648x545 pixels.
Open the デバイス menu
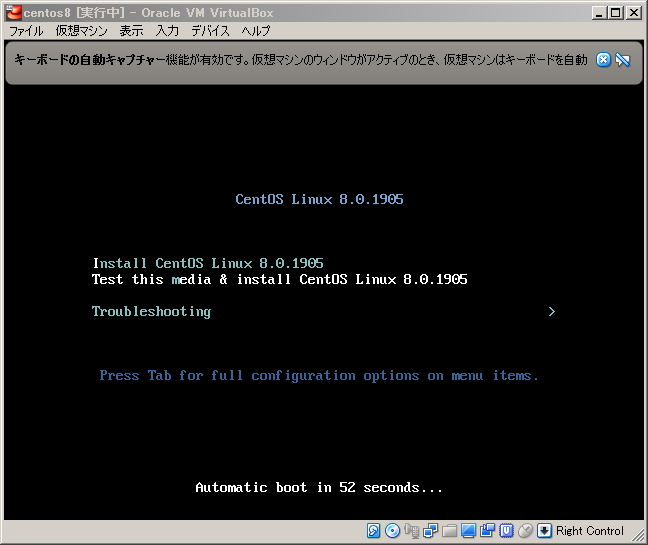click(210, 31)
